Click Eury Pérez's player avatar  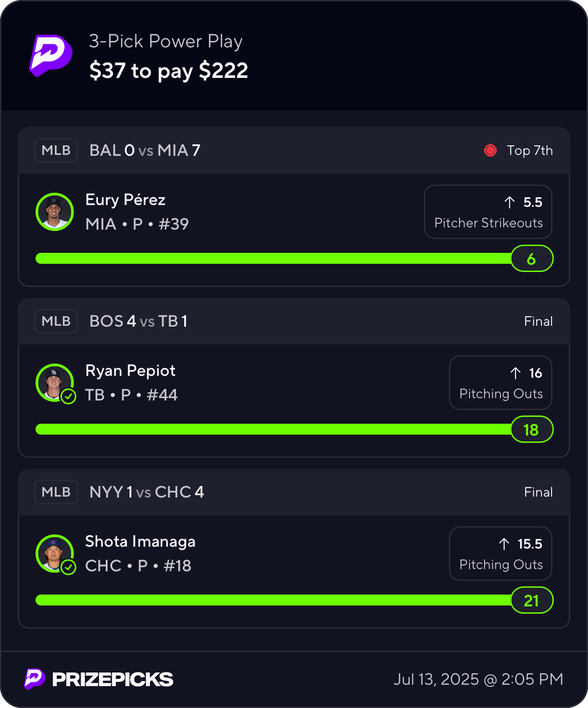(55, 212)
